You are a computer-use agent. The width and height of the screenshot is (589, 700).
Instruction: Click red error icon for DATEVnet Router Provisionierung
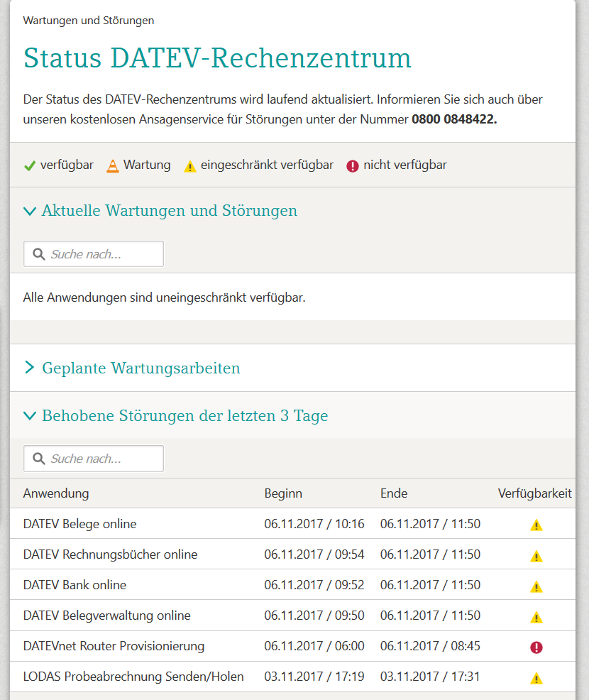point(536,647)
